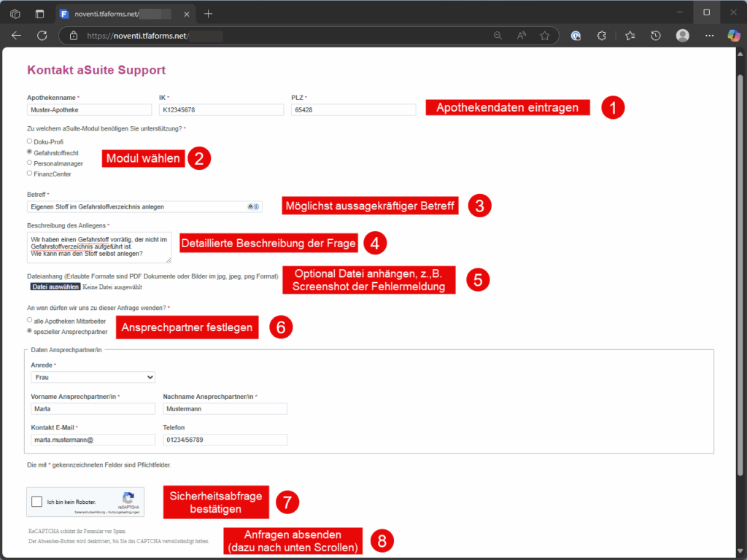Click the Apothekenname input field
Screen dimensions: 747x560
click(88, 109)
